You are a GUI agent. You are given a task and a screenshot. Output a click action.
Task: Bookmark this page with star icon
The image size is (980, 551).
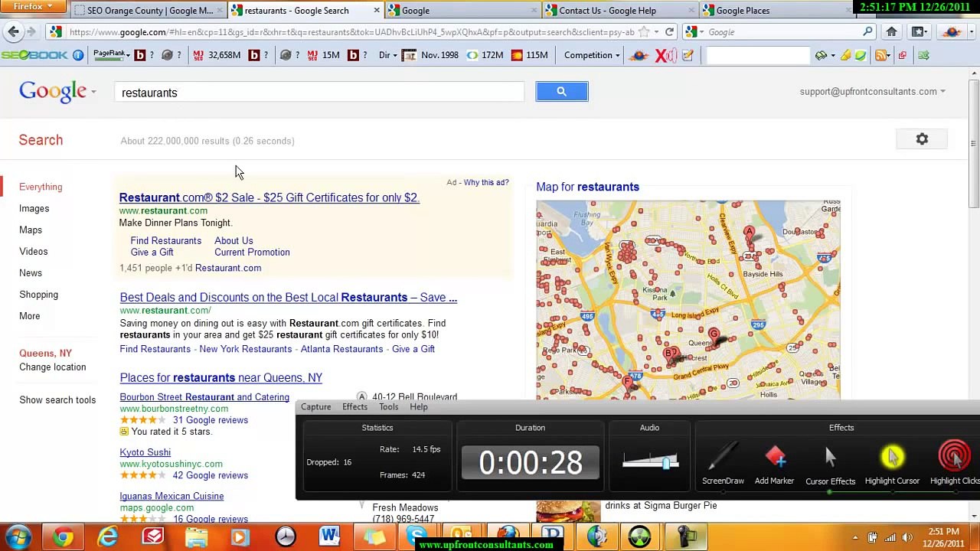[644, 32]
